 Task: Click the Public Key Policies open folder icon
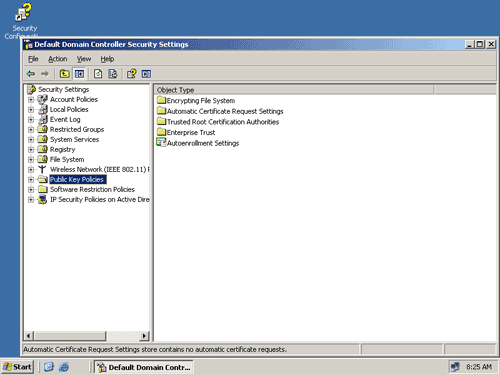[42, 179]
